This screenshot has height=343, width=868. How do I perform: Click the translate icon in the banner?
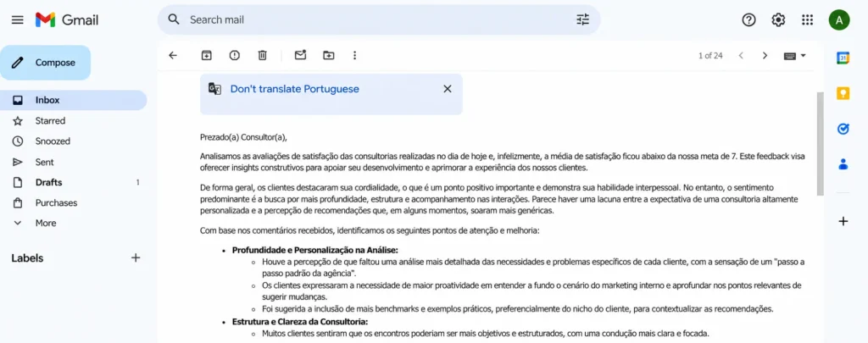coord(214,89)
